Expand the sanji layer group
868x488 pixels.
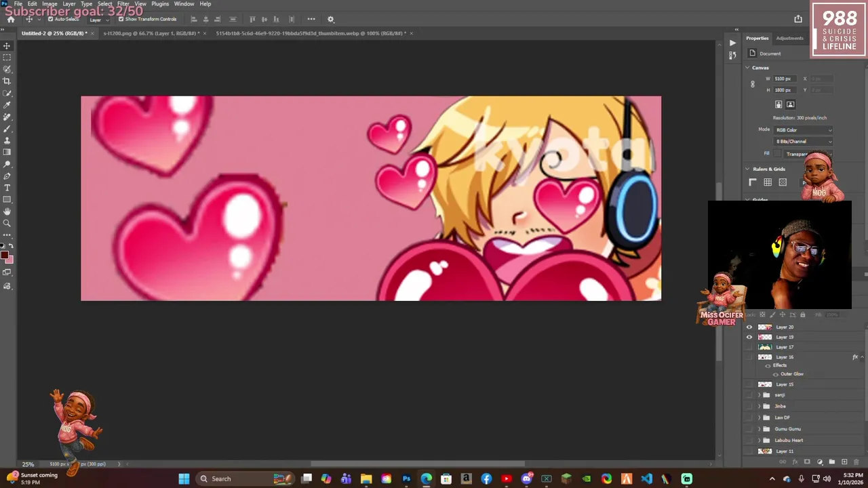pyautogui.click(x=759, y=395)
